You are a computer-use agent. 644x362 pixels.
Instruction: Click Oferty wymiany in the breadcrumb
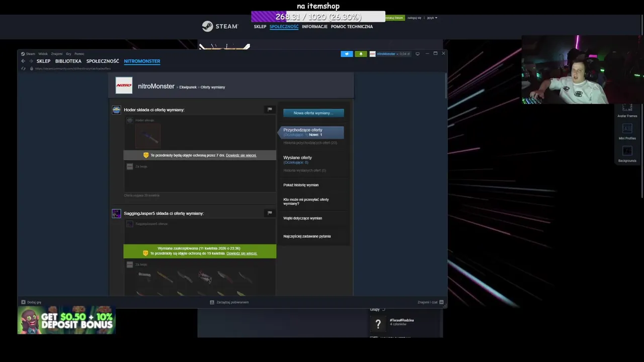[213, 87]
